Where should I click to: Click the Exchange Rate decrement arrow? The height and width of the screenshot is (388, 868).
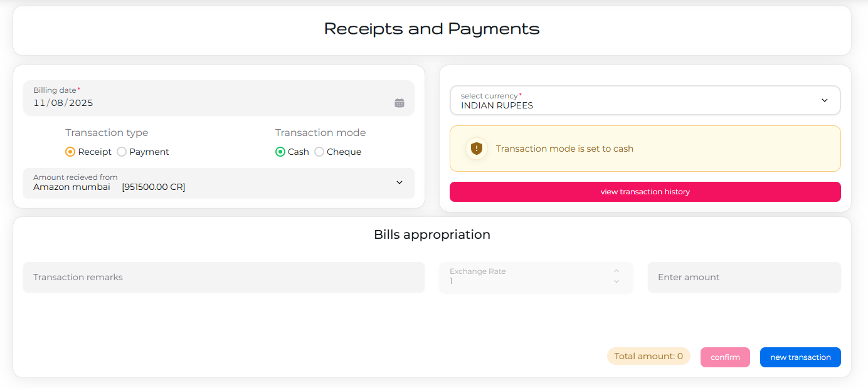[x=616, y=282]
